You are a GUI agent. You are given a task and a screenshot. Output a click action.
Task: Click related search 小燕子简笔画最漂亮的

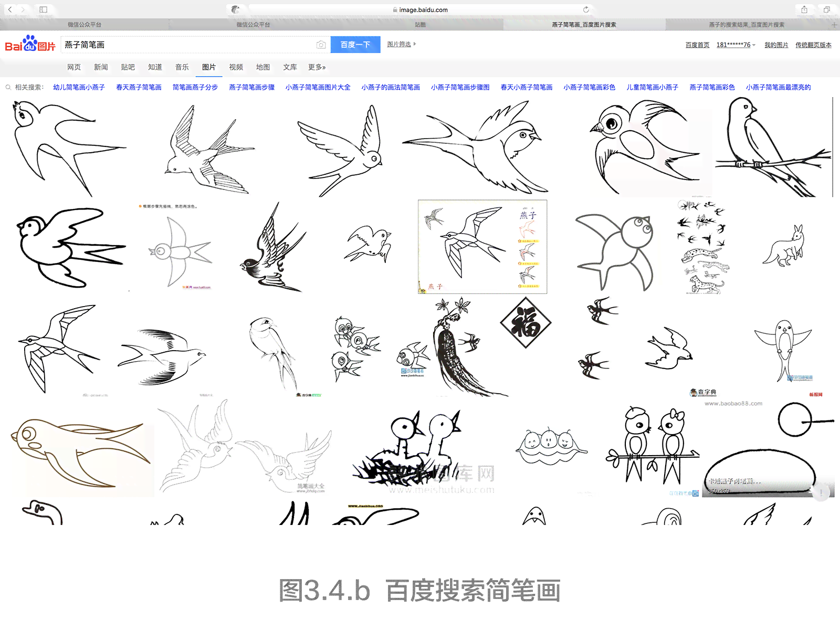coord(778,87)
